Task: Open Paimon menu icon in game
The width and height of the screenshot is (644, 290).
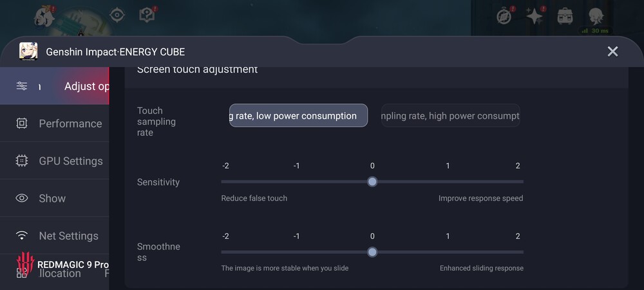Action: pos(44,16)
